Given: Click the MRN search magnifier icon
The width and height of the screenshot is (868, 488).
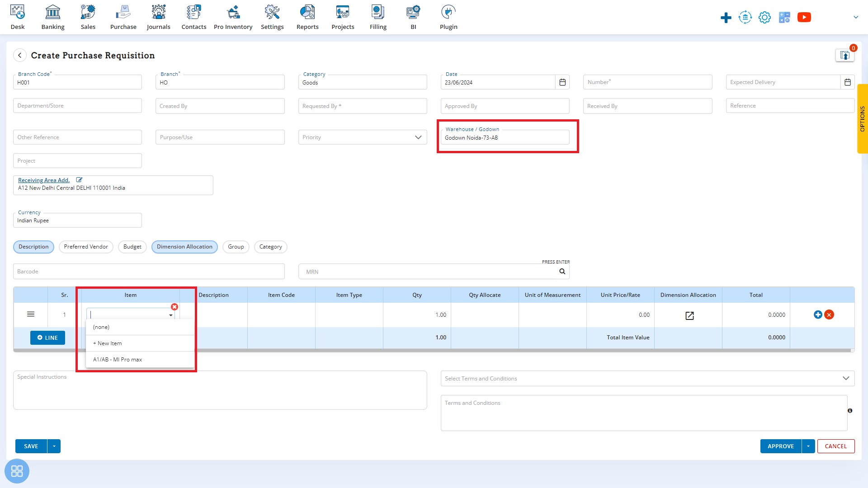Looking at the screenshot, I should [x=561, y=271].
